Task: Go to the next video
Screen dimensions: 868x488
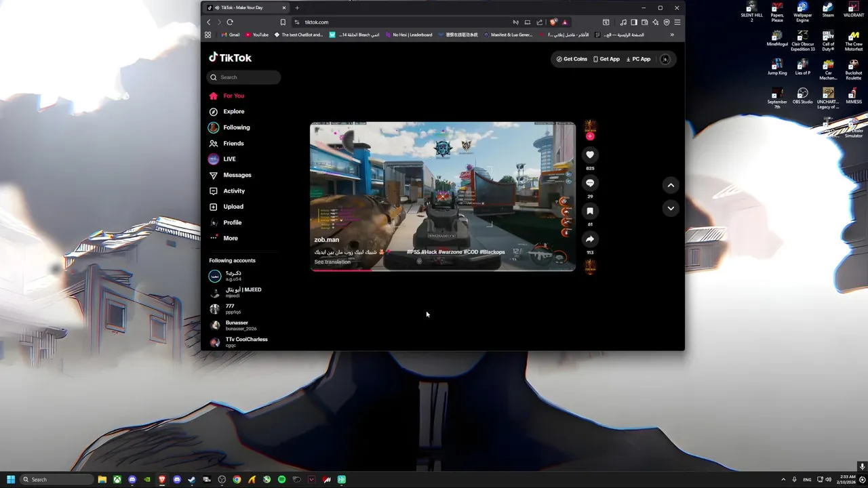Action: click(671, 208)
